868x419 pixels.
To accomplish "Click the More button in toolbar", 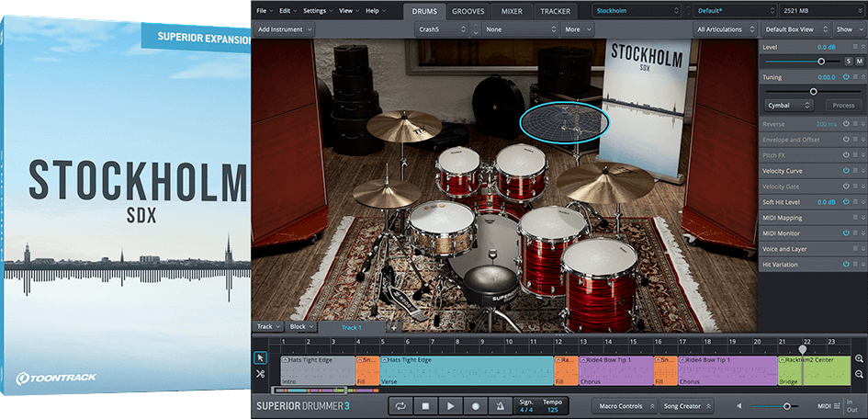I will tap(577, 29).
